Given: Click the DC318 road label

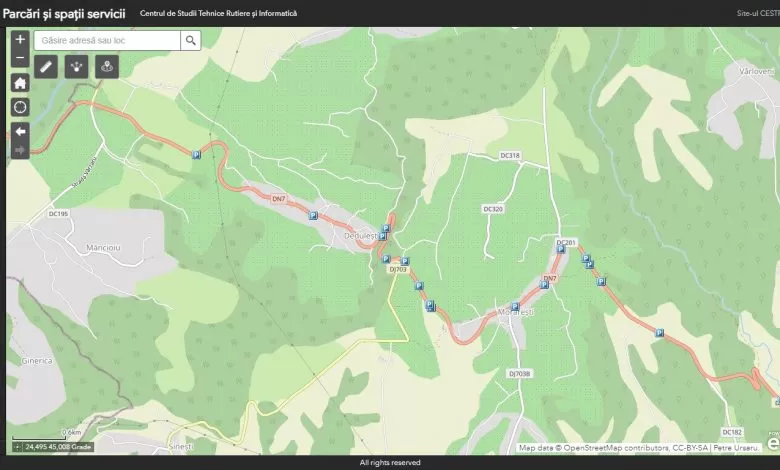Looking at the screenshot, I should [x=510, y=155].
